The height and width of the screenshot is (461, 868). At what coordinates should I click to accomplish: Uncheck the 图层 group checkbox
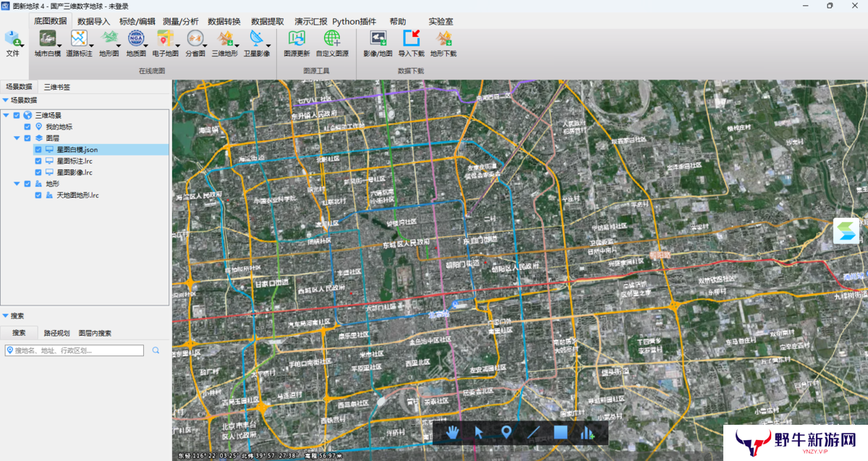[27, 138]
